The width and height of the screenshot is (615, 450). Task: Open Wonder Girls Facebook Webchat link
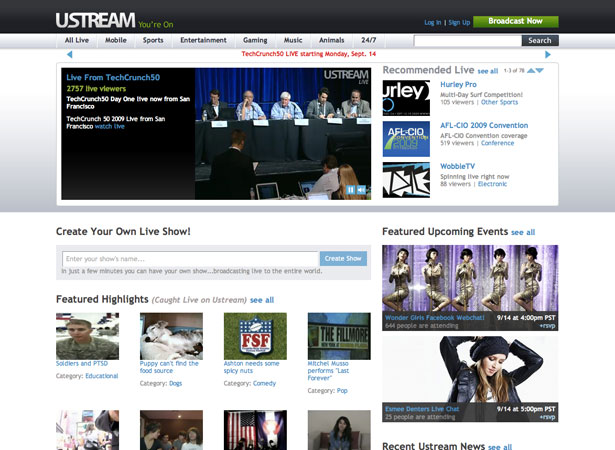pos(435,318)
